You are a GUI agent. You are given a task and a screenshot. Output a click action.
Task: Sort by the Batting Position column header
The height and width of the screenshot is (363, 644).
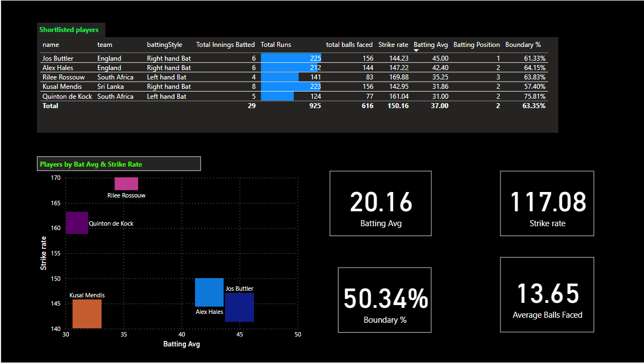[476, 45]
